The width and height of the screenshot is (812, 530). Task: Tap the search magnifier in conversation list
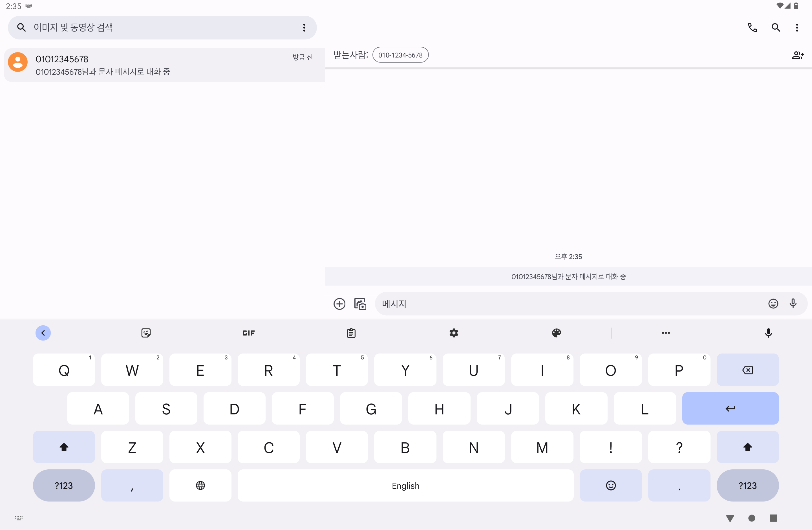point(21,27)
